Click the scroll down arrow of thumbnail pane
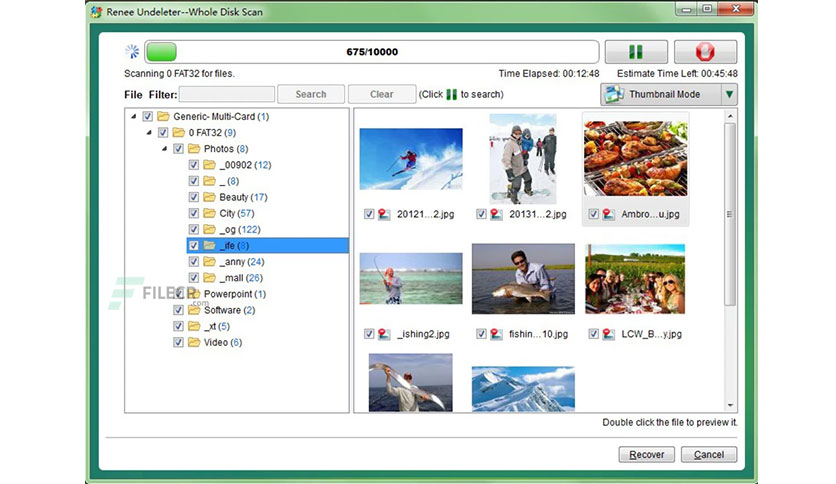Viewport: 836px width, 484px height. [x=730, y=406]
